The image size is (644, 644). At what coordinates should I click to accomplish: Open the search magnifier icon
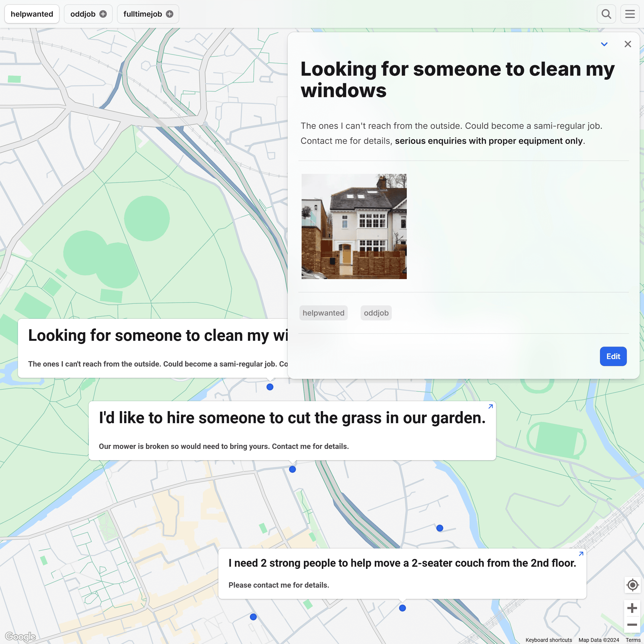(x=606, y=14)
